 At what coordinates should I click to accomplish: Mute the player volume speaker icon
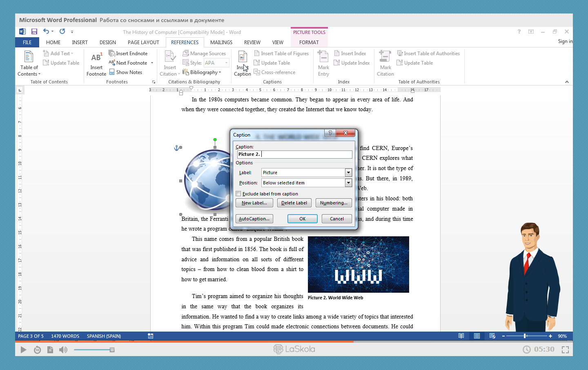[63, 350]
